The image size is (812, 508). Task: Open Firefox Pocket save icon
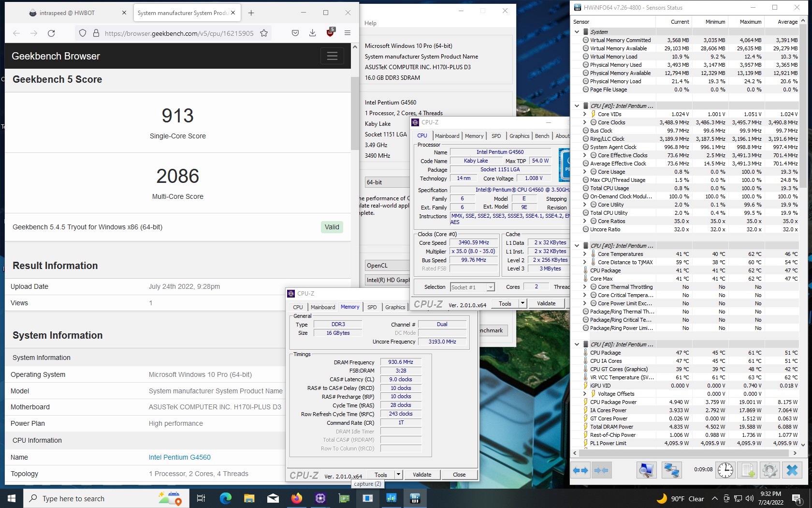point(295,33)
